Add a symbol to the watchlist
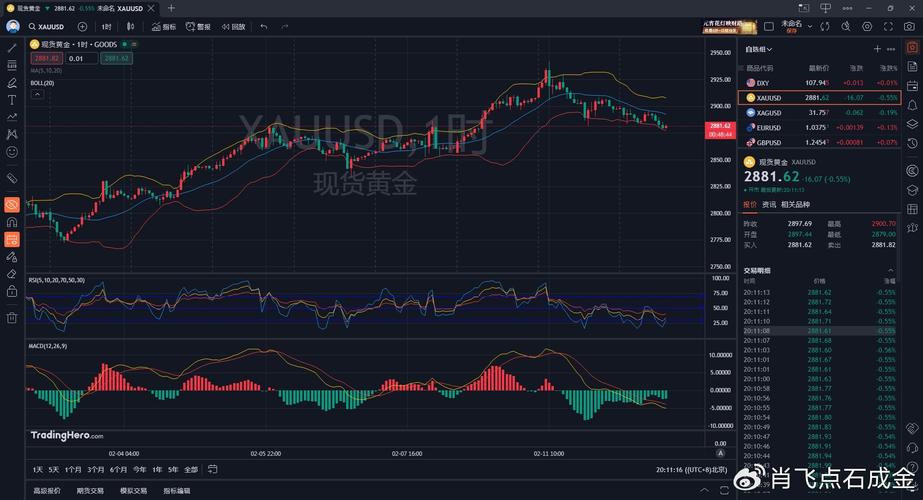 (x=877, y=48)
